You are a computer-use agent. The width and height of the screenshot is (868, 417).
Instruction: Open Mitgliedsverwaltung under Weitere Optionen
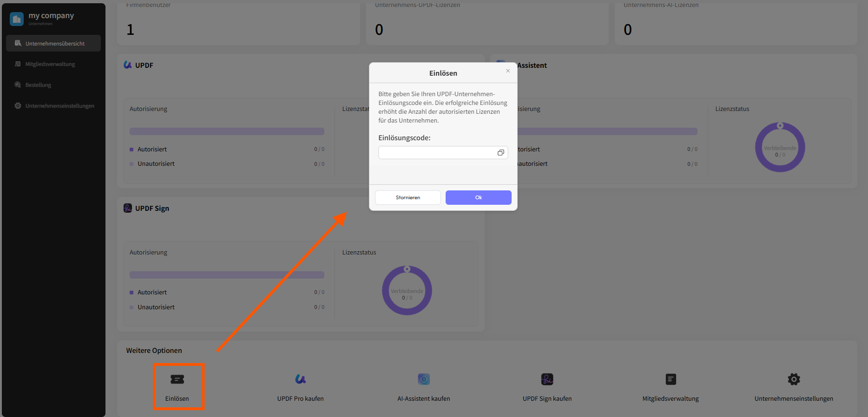tap(671, 398)
